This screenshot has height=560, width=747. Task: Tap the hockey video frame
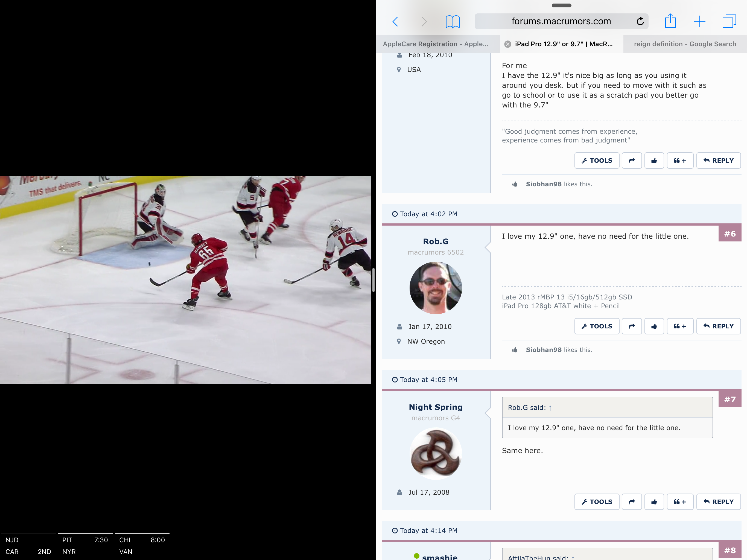tap(185, 280)
